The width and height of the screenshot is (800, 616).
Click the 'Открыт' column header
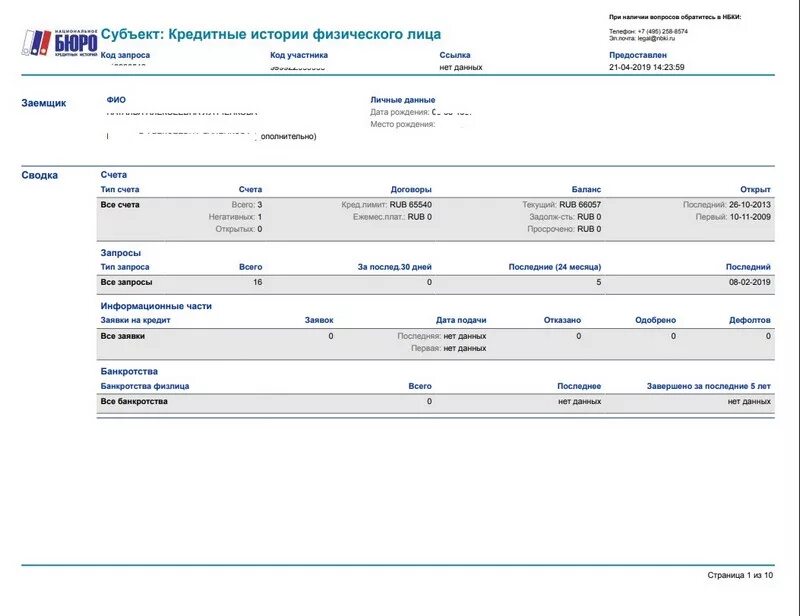click(x=755, y=189)
